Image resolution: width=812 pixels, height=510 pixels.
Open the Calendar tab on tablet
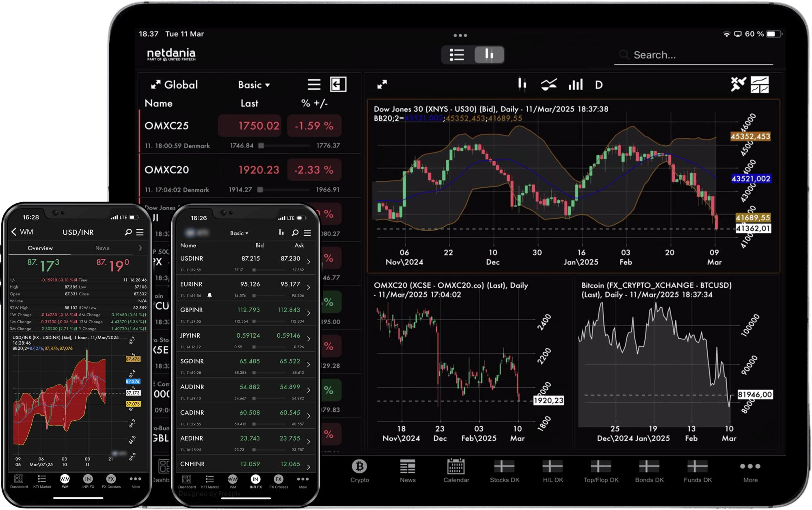(x=456, y=471)
